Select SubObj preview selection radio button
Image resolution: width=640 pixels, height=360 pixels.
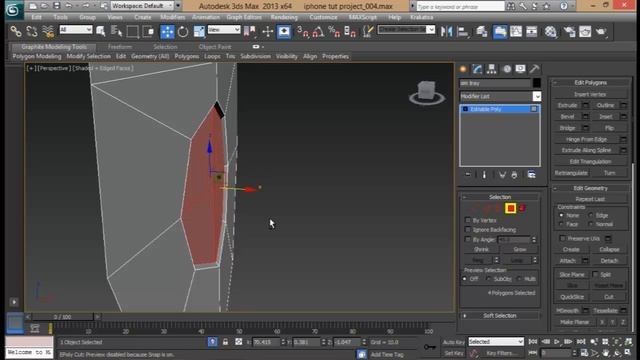489,279
